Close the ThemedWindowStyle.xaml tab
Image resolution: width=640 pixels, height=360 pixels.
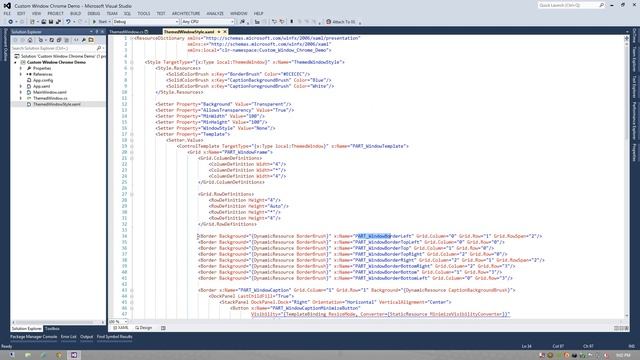(x=224, y=31)
